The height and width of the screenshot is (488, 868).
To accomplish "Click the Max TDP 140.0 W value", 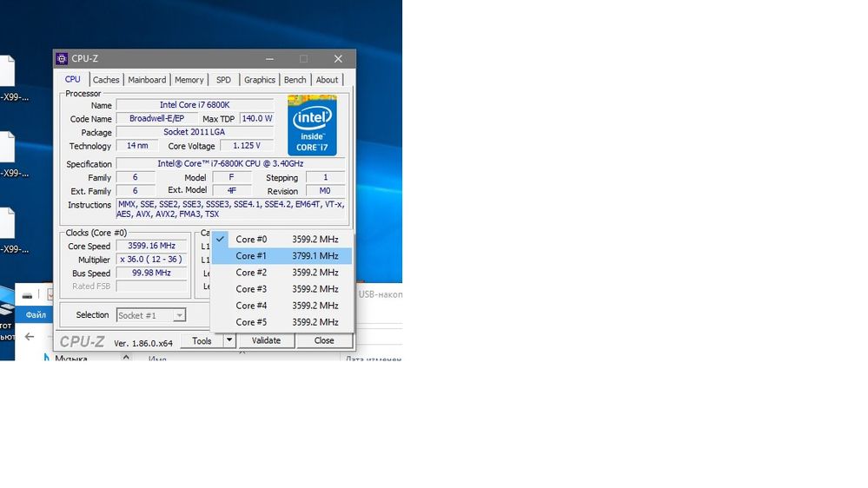I will click(257, 118).
